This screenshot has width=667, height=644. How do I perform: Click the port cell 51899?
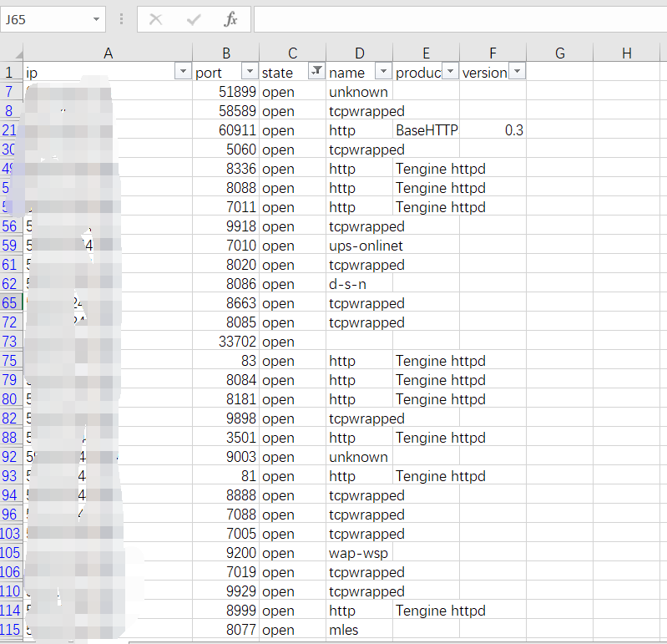(226, 92)
